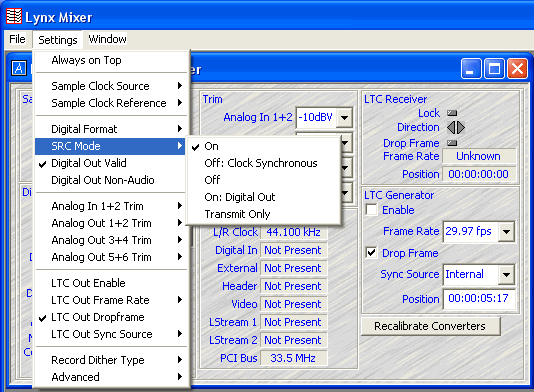The height and width of the screenshot is (392, 534).
Task: Uncheck the LTC Generator Drop Frame checkbox
Action: (371, 253)
